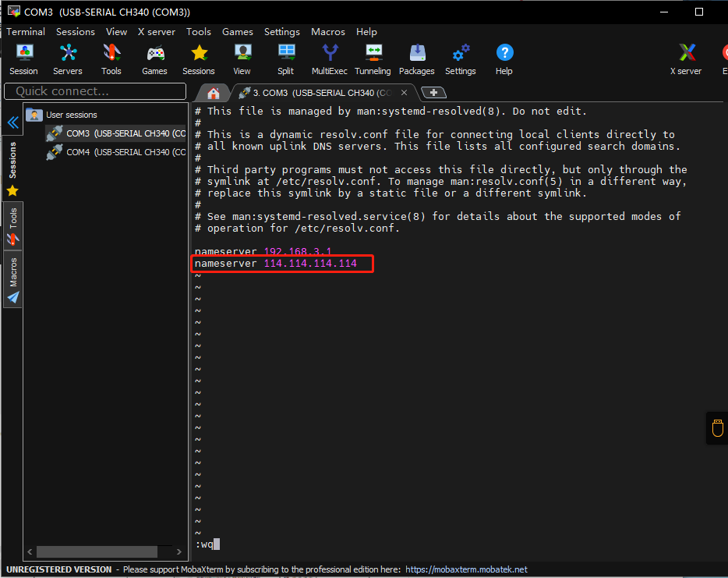Open the Games toolbar icon
The image size is (728, 578).
click(x=155, y=59)
